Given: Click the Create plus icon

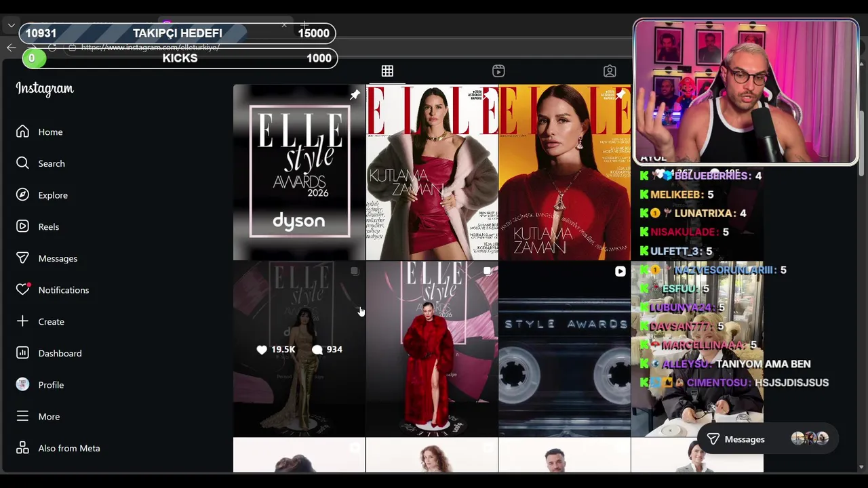Looking at the screenshot, I should (22, 321).
